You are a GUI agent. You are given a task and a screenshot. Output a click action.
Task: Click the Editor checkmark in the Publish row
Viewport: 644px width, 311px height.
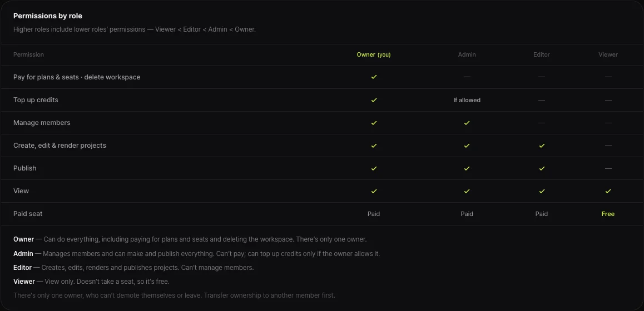[x=542, y=168]
